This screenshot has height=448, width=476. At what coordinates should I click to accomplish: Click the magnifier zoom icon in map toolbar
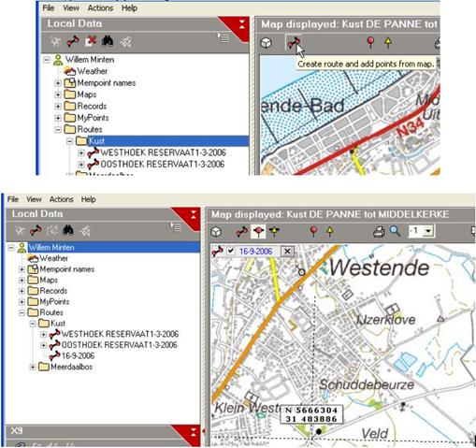click(395, 231)
